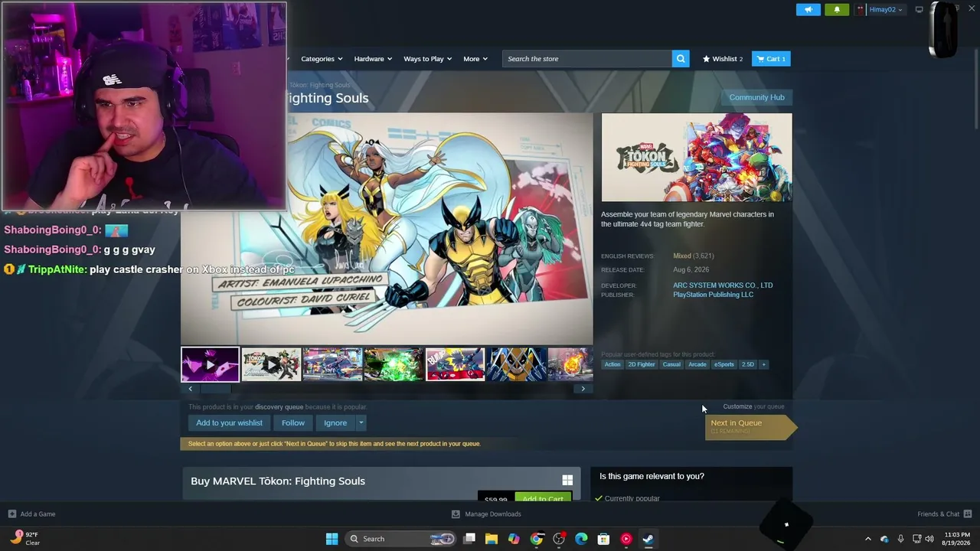Image resolution: width=980 pixels, height=551 pixels.
Task: Open the Windows Start menu
Action: 332,539
